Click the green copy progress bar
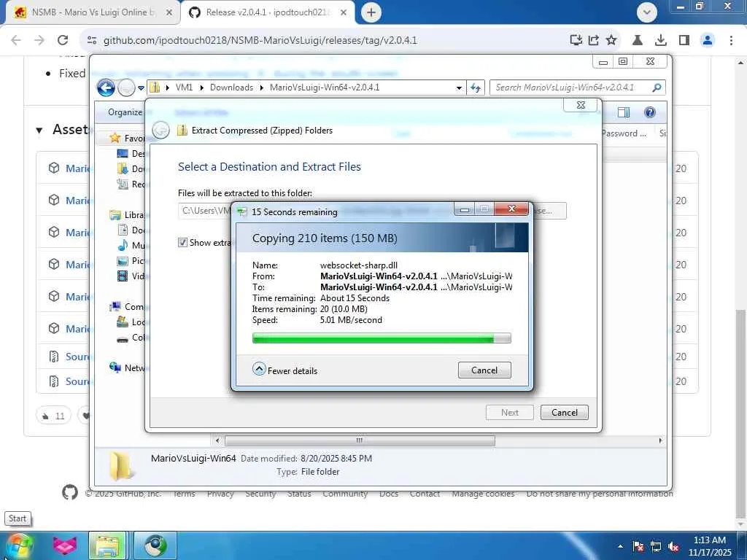 point(381,338)
